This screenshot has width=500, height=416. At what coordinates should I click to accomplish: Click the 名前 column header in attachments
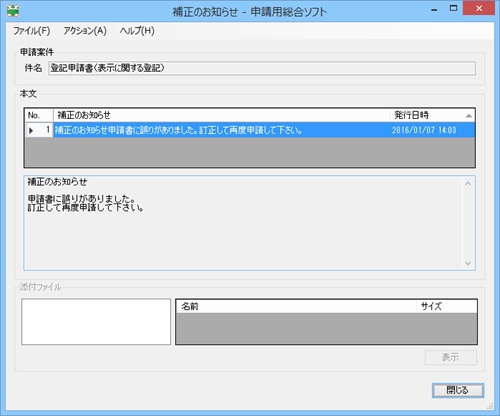296,306
